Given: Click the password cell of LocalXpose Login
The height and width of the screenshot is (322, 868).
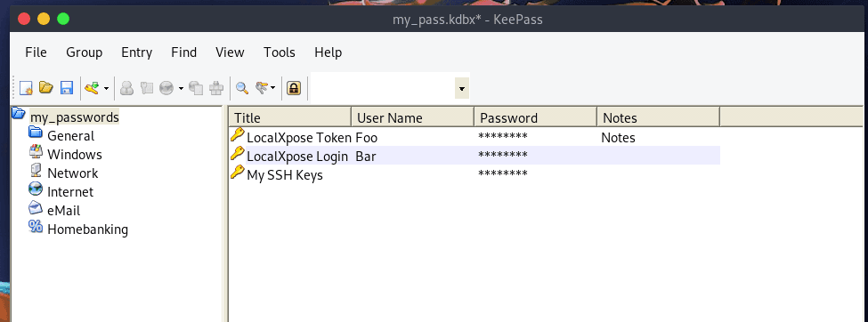Looking at the screenshot, I should [503, 156].
